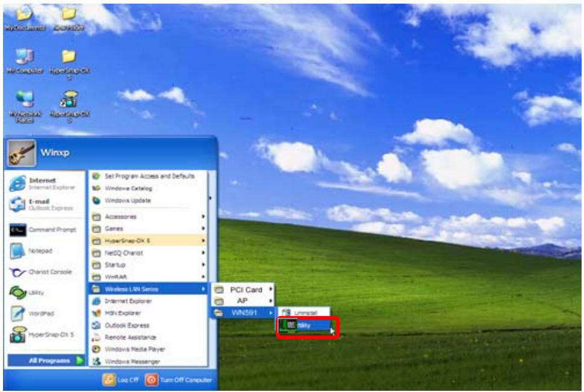Launch Chariot Console from Start menu

tap(45, 272)
